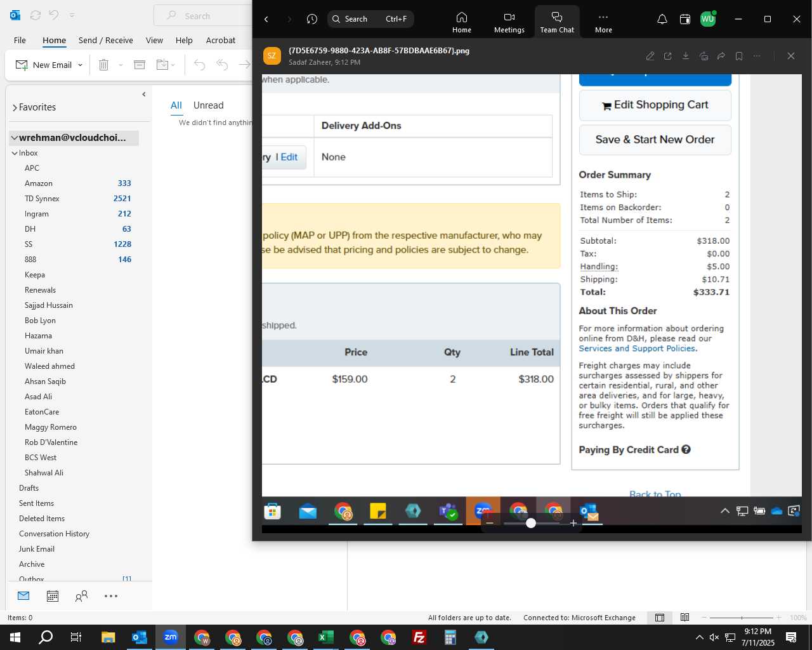Open Zoom notifications bell
The image size is (812, 650).
click(662, 19)
